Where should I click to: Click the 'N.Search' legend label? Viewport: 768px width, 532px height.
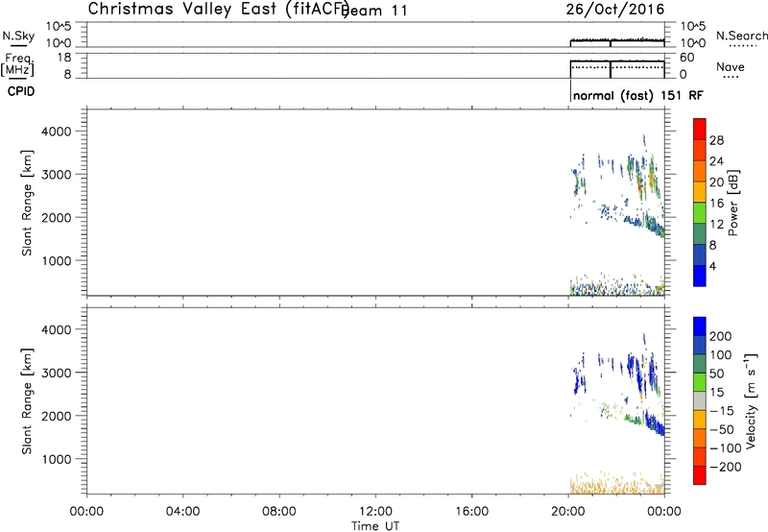[741, 36]
